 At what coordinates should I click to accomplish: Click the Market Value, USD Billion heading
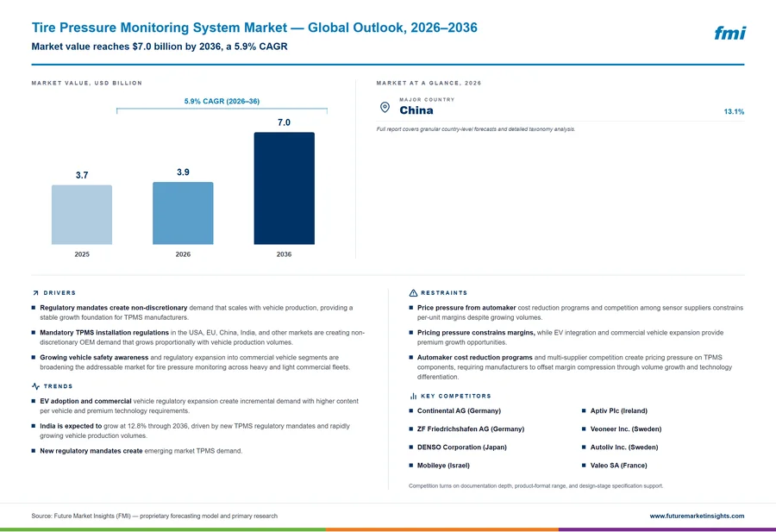[x=87, y=83]
